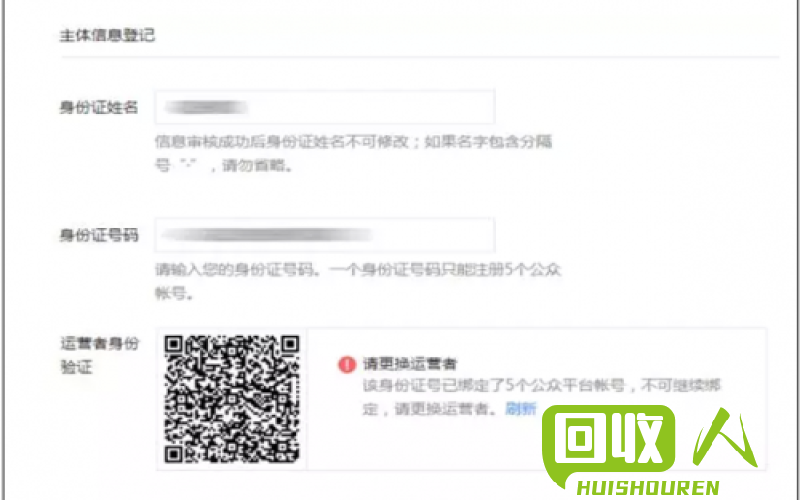This screenshot has width=800, height=500.
Task: Click the error message about 不可继续绑定
Action: (541, 397)
